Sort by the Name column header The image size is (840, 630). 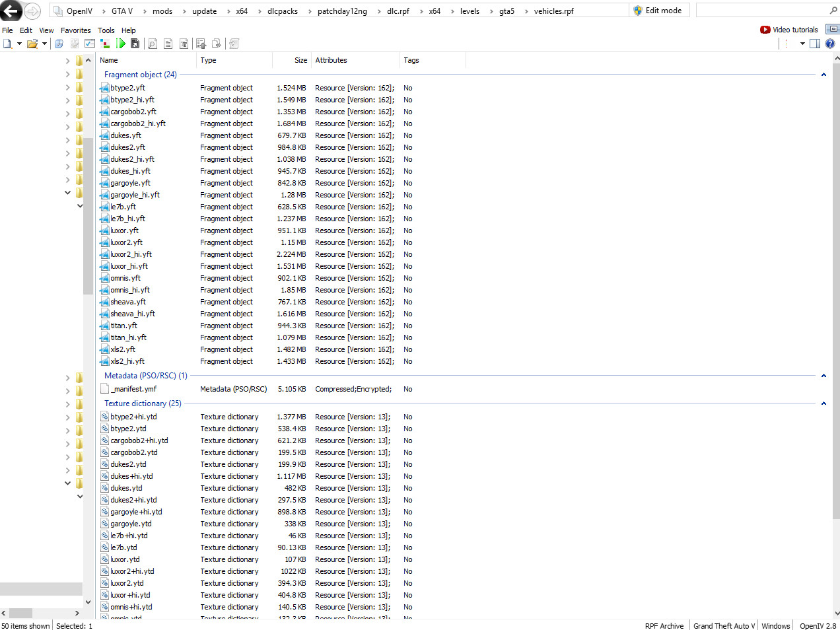(x=147, y=60)
